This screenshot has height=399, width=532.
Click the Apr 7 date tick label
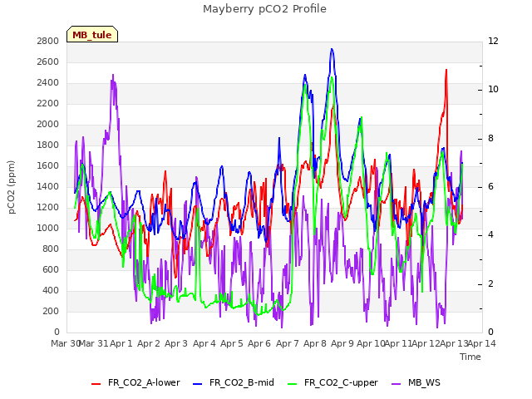tap(288, 343)
